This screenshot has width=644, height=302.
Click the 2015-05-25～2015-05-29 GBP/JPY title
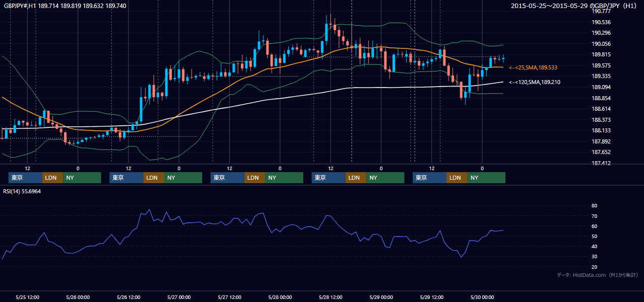click(x=575, y=6)
